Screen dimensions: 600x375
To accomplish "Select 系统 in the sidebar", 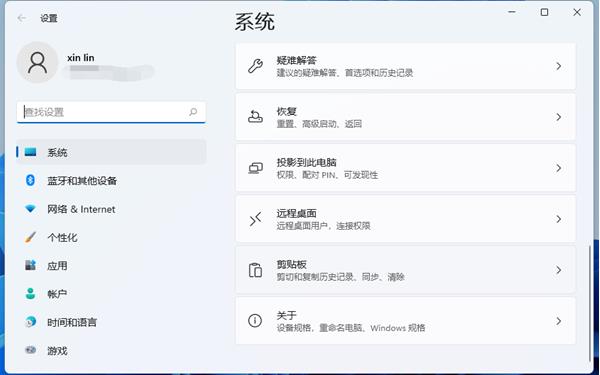I will pos(111,152).
